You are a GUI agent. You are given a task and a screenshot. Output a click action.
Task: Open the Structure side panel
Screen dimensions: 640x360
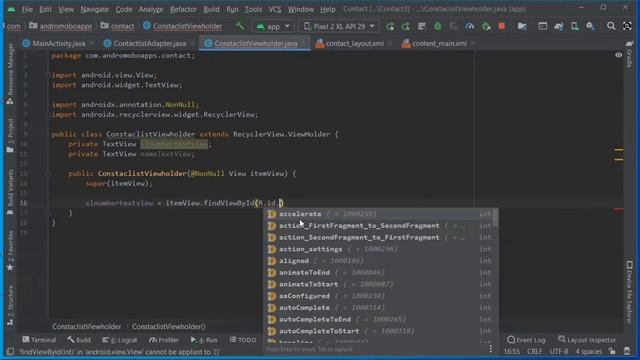click(10, 305)
